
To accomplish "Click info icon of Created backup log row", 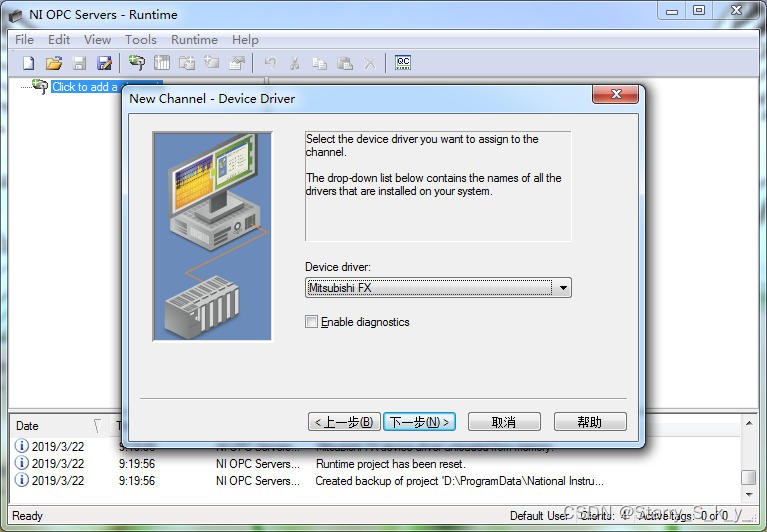I will 21,480.
